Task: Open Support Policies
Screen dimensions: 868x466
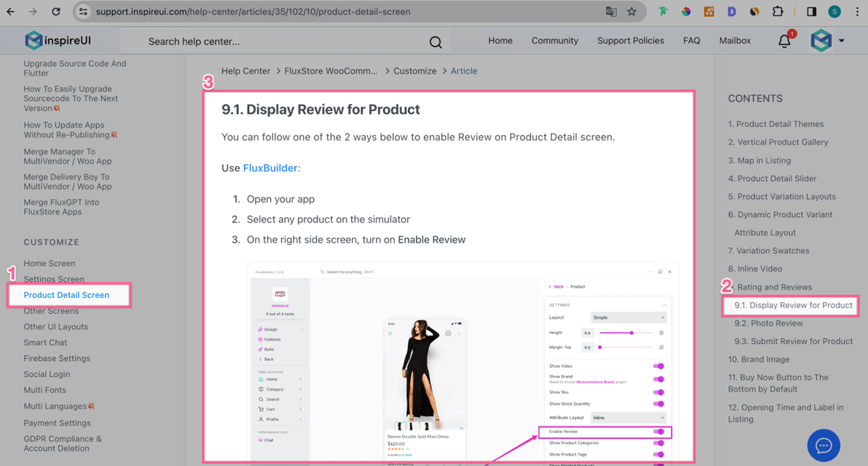Action: tap(630, 41)
